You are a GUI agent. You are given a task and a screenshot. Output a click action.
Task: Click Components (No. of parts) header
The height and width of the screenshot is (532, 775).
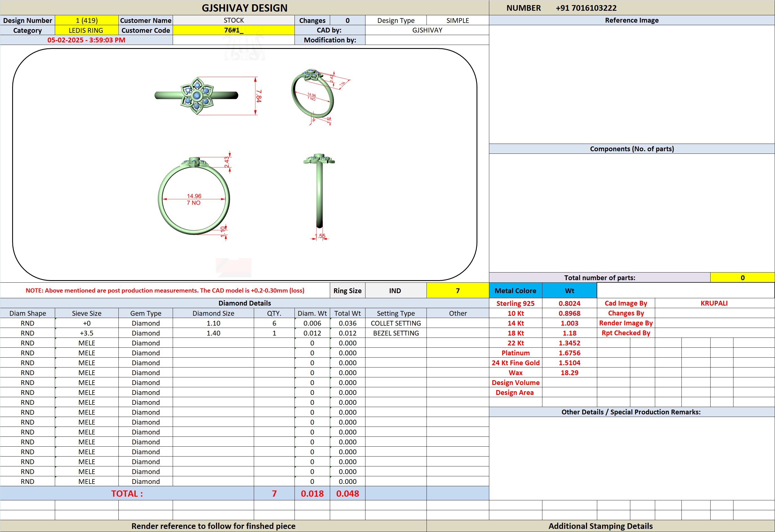pos(632,149)
